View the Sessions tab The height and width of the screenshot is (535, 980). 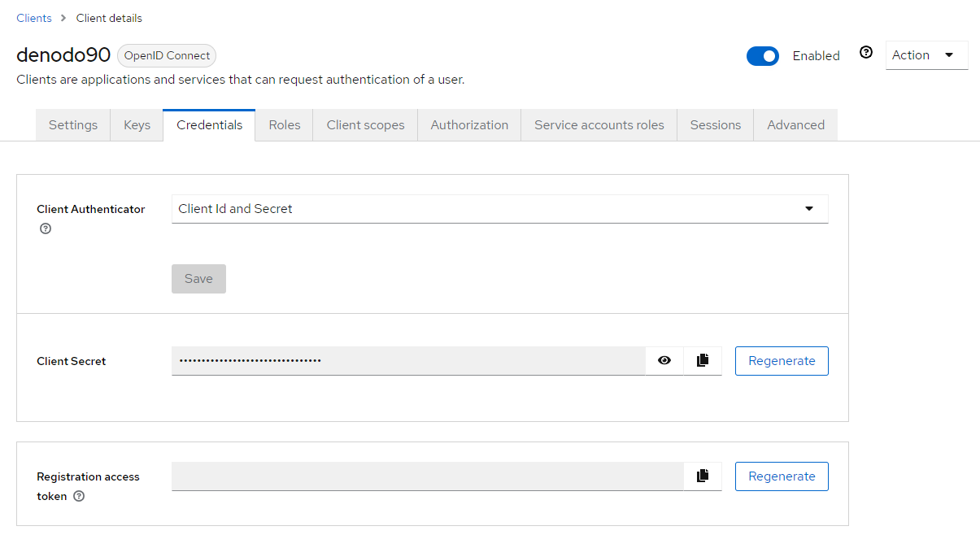716,125
